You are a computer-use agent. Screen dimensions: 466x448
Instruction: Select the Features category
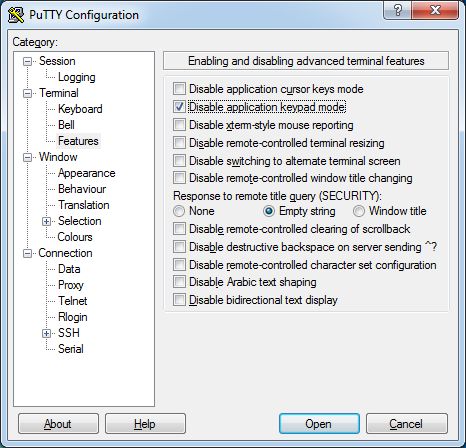(78, 141)
